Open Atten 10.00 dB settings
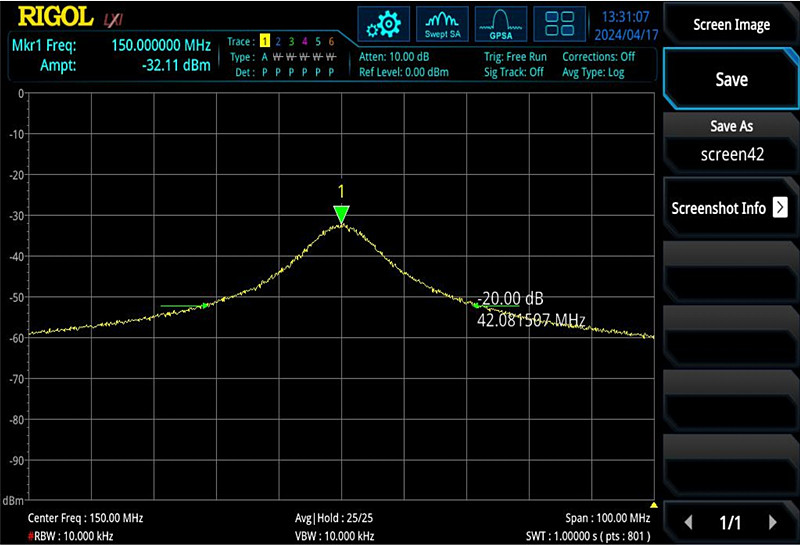This screenshot has width=800, height=545. 397,57
